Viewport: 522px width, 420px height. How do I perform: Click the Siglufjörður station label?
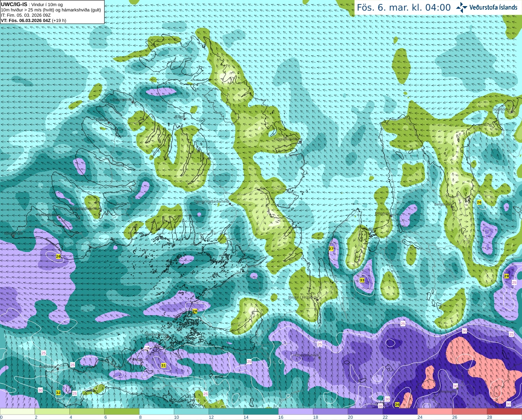(x=502, y=109)
